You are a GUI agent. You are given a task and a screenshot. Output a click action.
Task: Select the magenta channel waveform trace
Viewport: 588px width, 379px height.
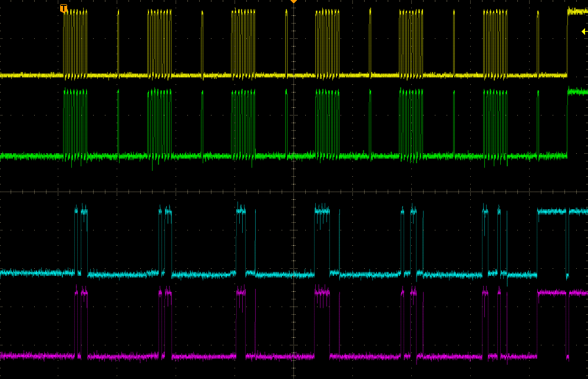294,325
